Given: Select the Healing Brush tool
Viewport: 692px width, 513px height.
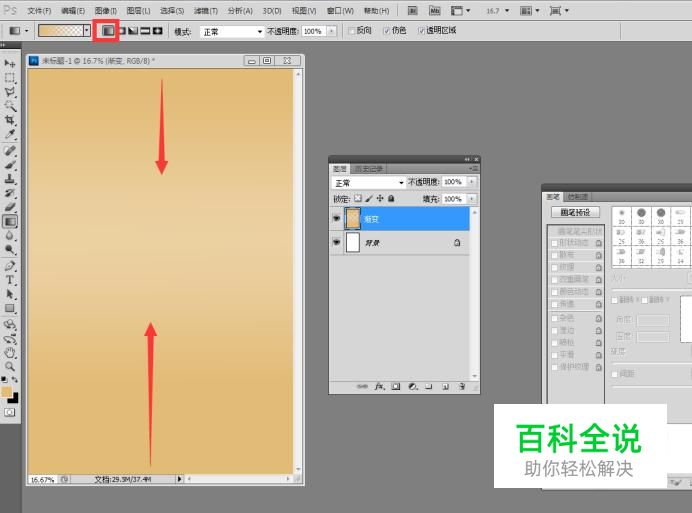Looking at the screenshot, I should click(x=9, y=151).
